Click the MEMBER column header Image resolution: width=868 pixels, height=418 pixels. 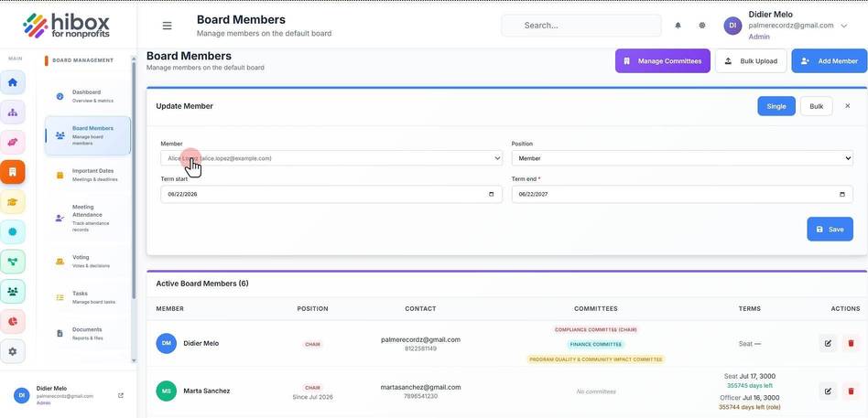170,308
